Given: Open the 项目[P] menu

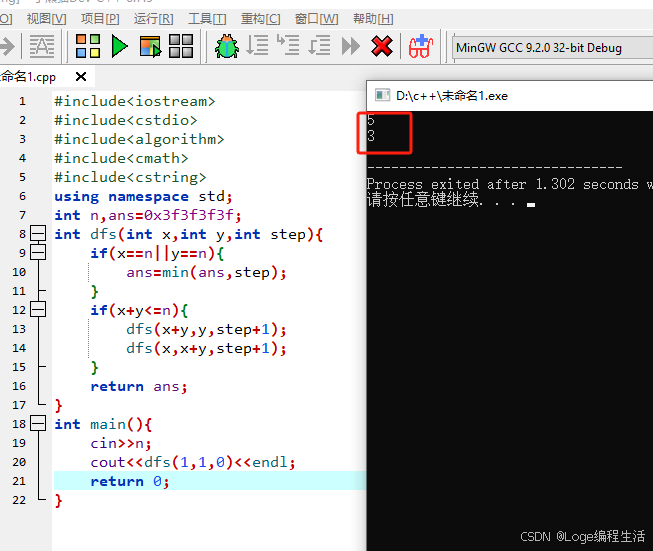Looking at the screenshot, I should pos(100,19).
